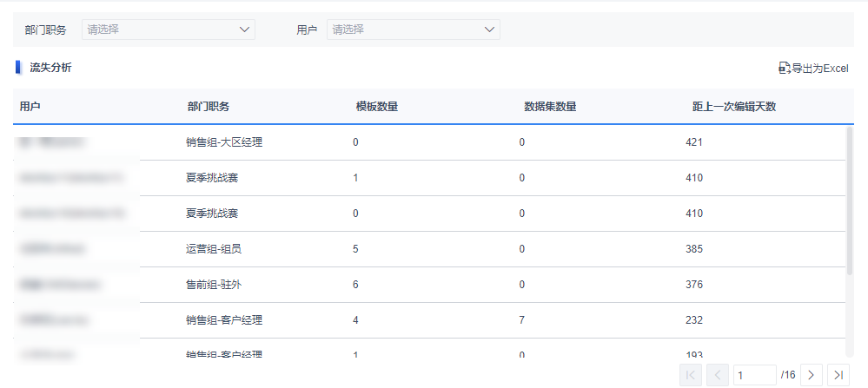This screenshot has width=868, height=388.
Task: Click 导出为Excel export link
Action: pos(818,68)
